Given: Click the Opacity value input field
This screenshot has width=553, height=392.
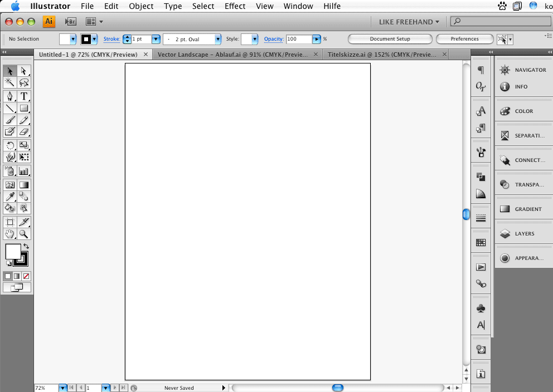Looking at the screenshot, I should 298,39.
